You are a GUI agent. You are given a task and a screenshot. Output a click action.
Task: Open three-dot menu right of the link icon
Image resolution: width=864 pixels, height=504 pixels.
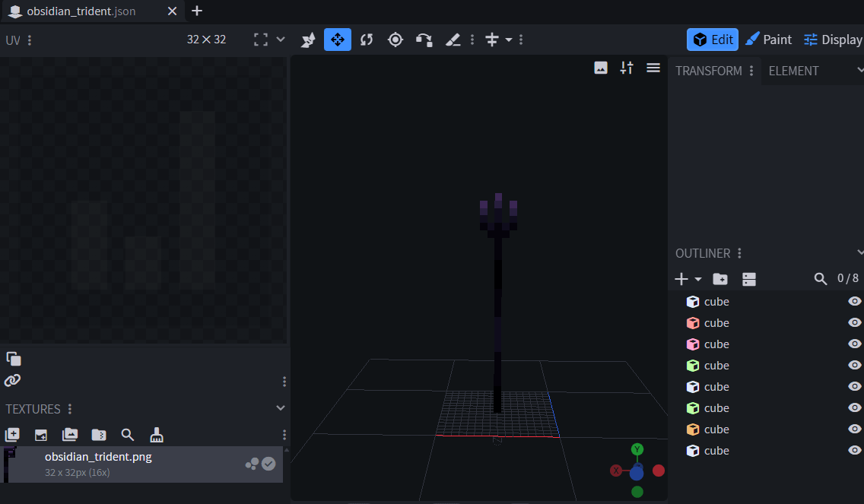284,381
